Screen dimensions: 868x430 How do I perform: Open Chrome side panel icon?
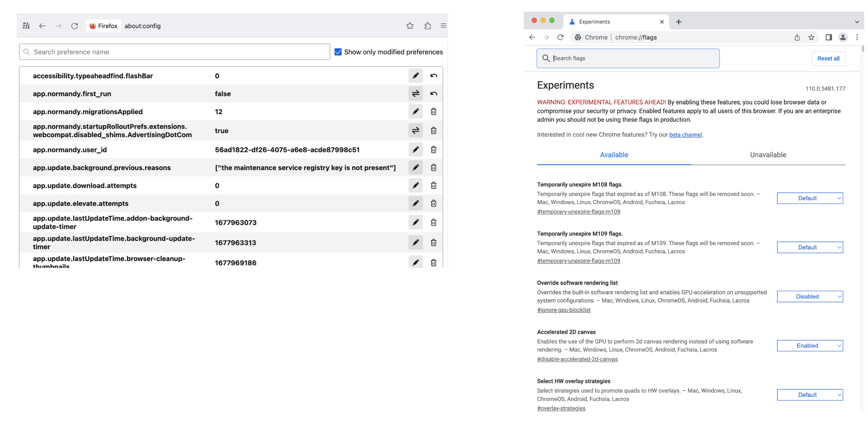829,37
